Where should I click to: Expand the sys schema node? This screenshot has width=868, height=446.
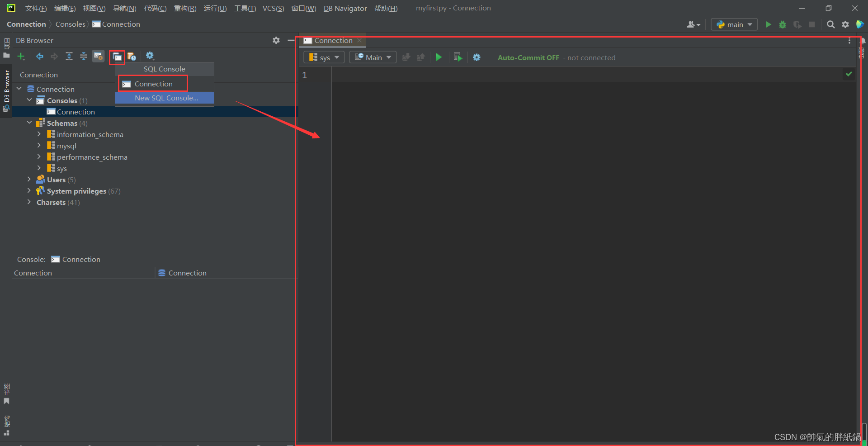coord(39,168)
